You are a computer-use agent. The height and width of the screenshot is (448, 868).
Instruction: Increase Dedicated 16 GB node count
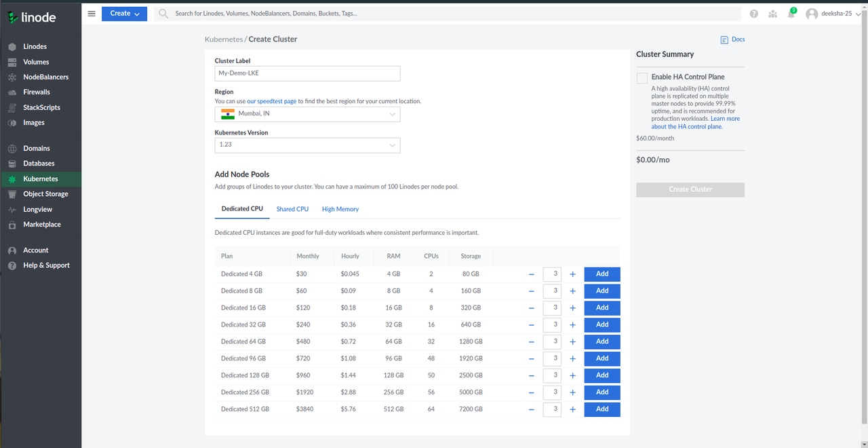tap(572, 308)
